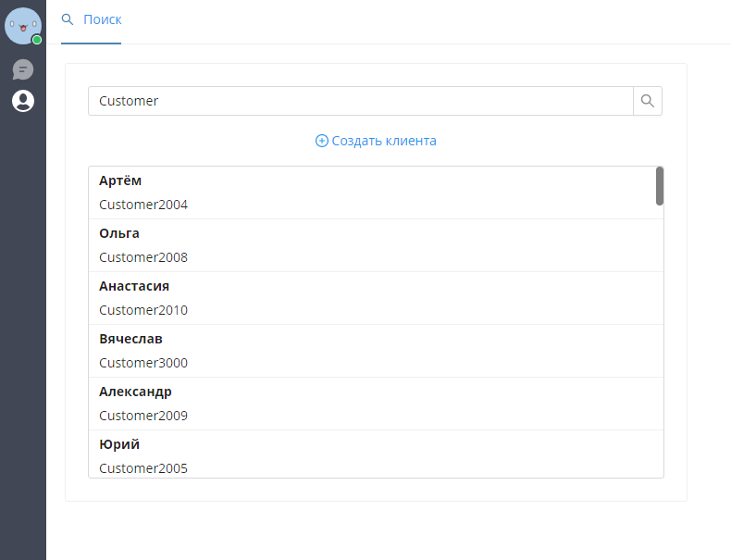Viewport: 731px width, 560px height.
Task: Open Александр client entry
Action: click(376, 404)
